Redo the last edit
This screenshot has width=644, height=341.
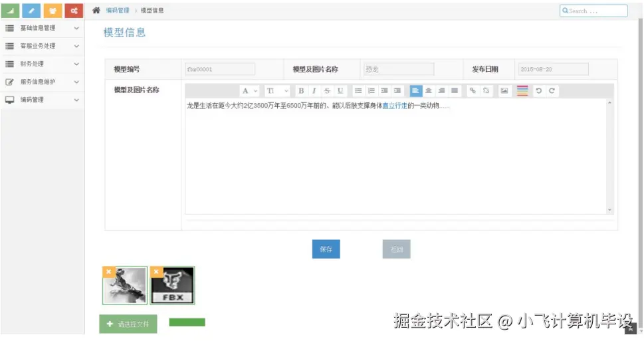[552, 91]
